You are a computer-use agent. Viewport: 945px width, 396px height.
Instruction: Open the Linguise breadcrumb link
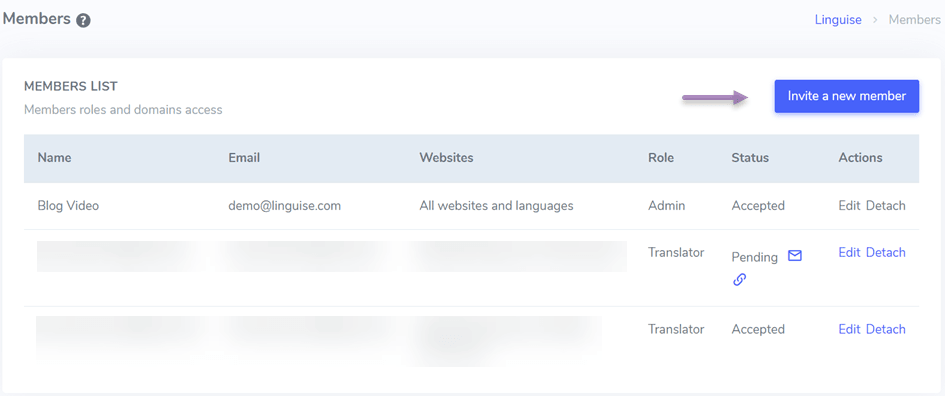838,19
